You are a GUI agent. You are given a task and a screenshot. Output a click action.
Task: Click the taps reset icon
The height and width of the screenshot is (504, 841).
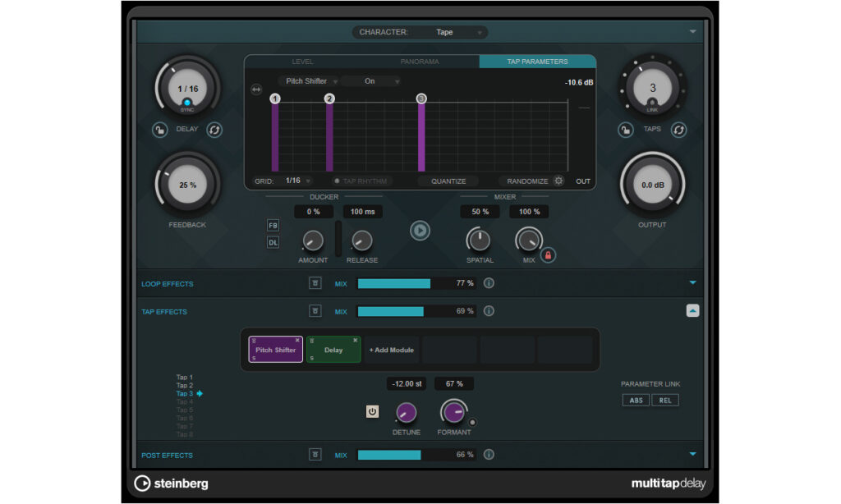click(679, 130)
